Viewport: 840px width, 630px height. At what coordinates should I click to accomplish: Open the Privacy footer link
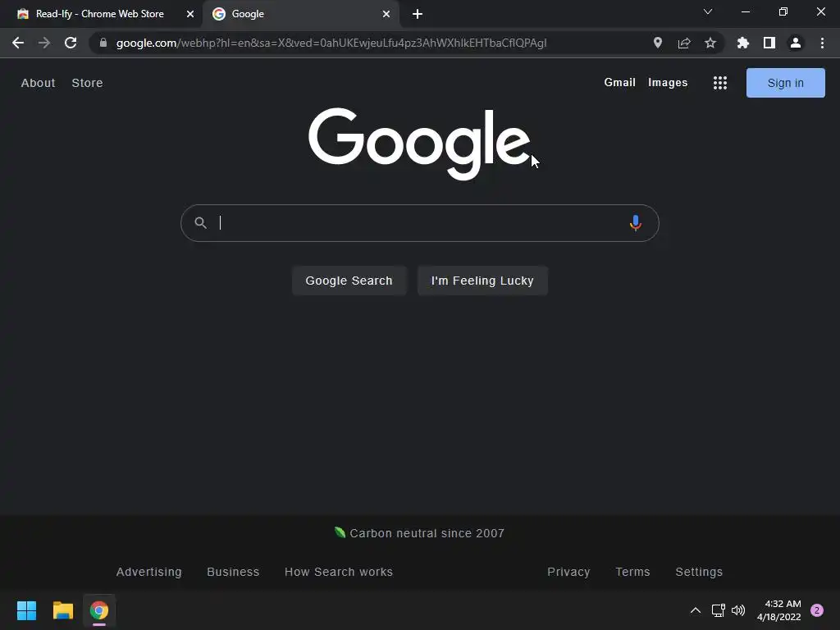(x=568, y=572)
